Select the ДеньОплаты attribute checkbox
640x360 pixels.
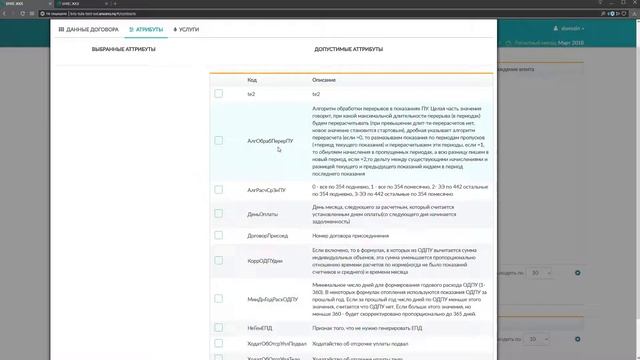219,213
